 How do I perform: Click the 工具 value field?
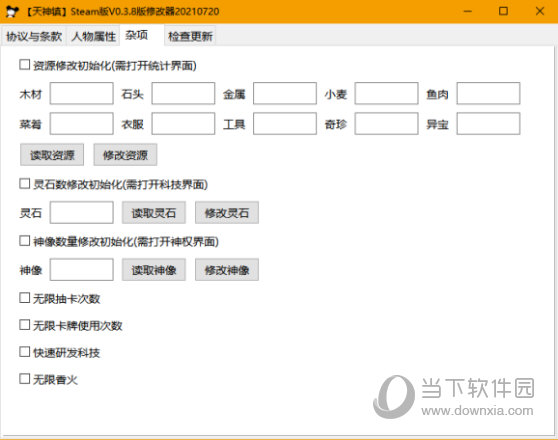285,124
